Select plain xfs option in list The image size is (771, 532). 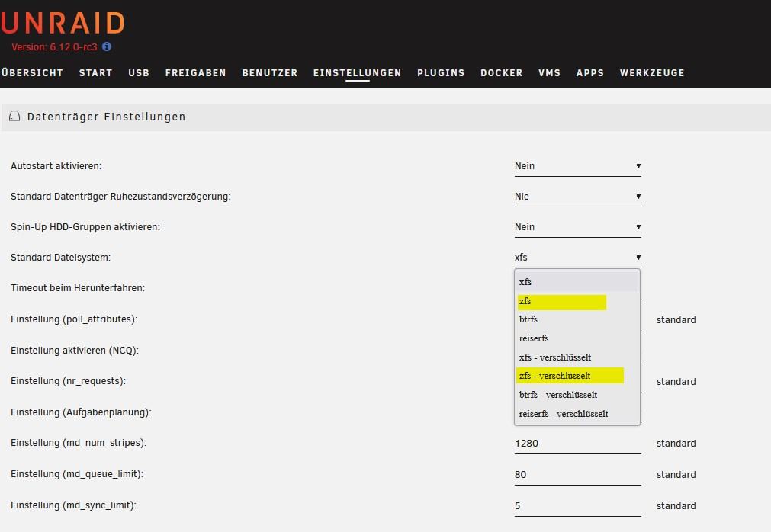[x=577, y=282]
